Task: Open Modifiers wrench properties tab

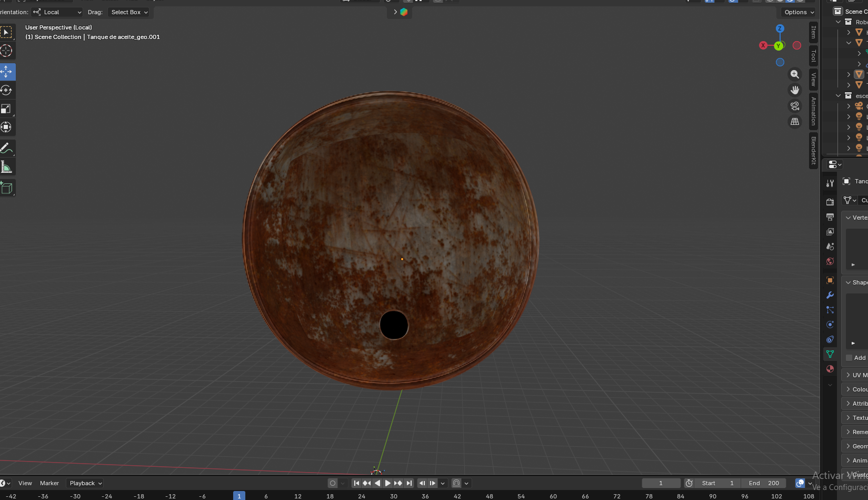Action: point(830,295)
